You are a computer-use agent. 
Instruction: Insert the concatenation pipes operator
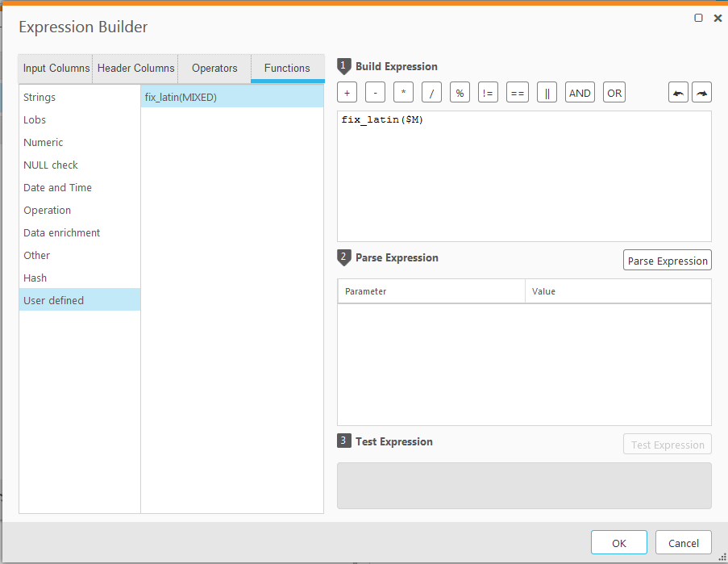[547, 93]
